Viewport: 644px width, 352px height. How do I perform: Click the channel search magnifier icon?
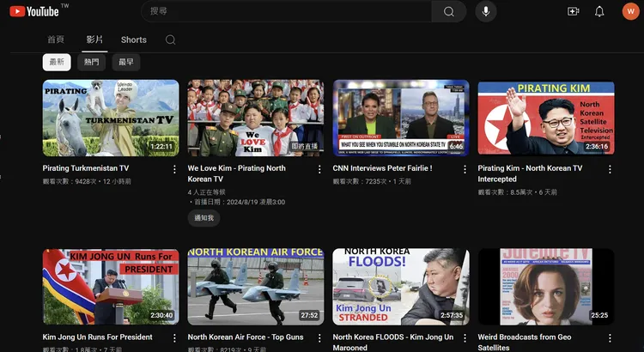pos(170,39)
